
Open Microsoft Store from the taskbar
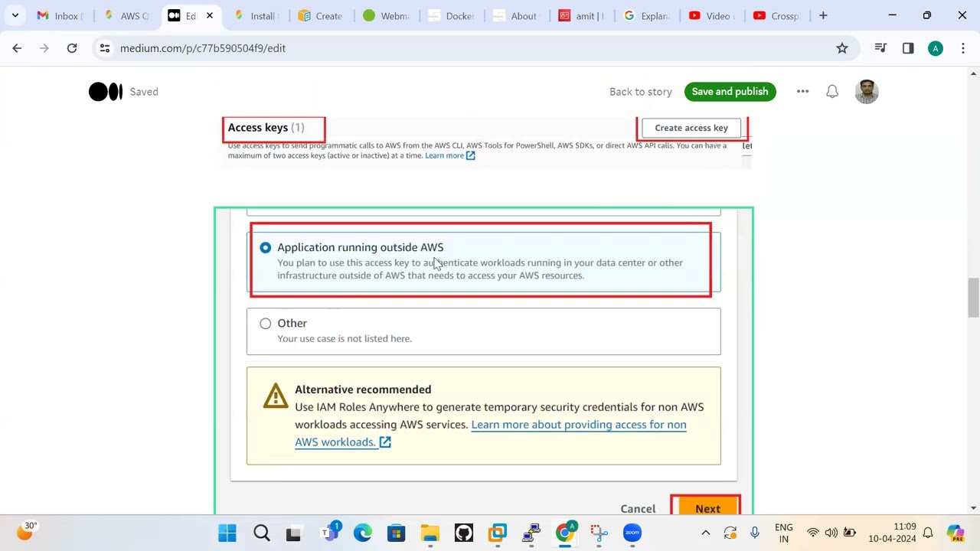click(x=396, y=533)
